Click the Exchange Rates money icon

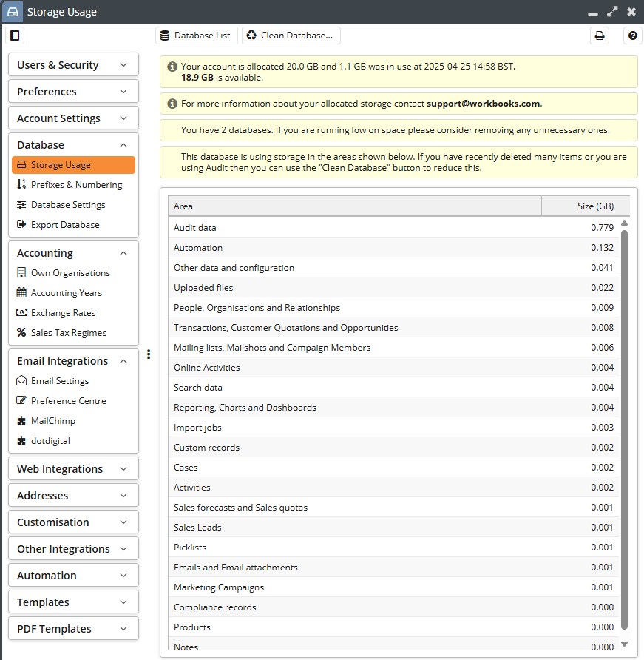[x=21, y=312]
